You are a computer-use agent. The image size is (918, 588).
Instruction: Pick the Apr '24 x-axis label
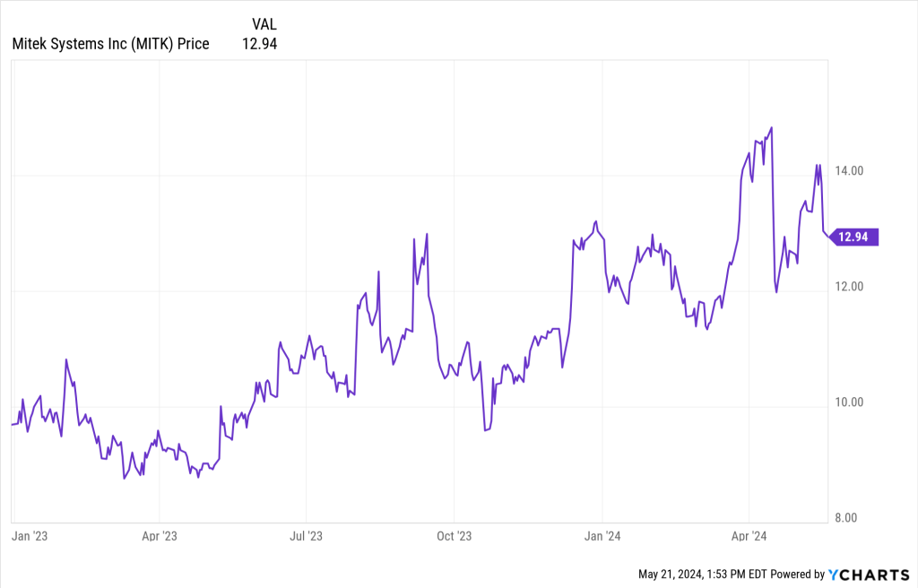[x=749, y=536]
